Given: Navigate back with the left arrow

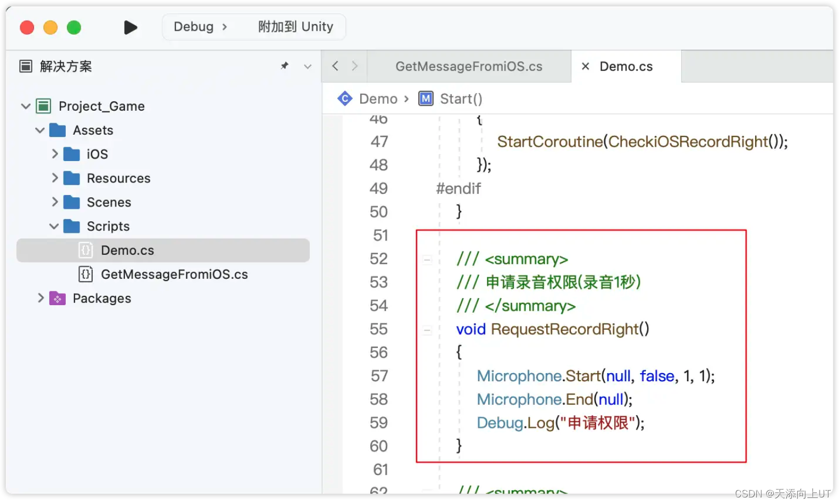Looking at the screenshot, I should [x=335, y=66].
